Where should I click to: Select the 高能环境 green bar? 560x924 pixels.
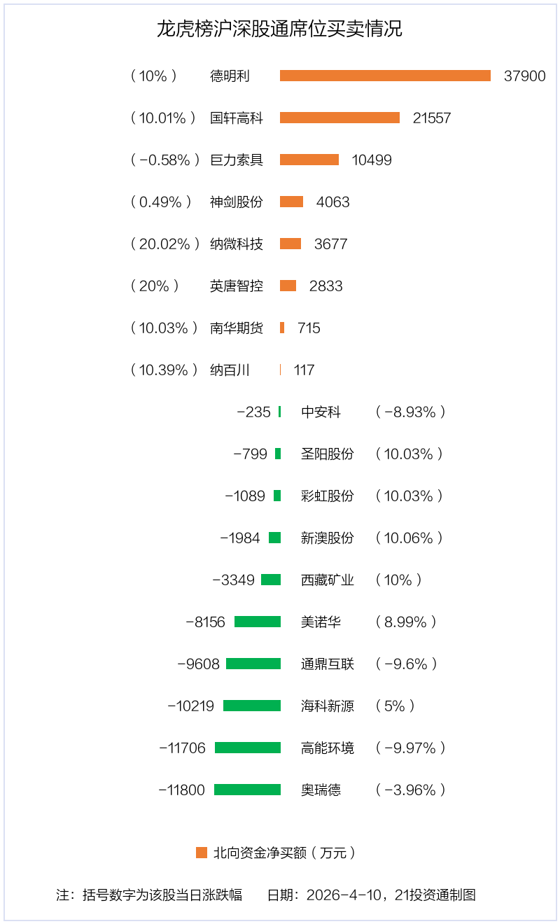[247, 748]
